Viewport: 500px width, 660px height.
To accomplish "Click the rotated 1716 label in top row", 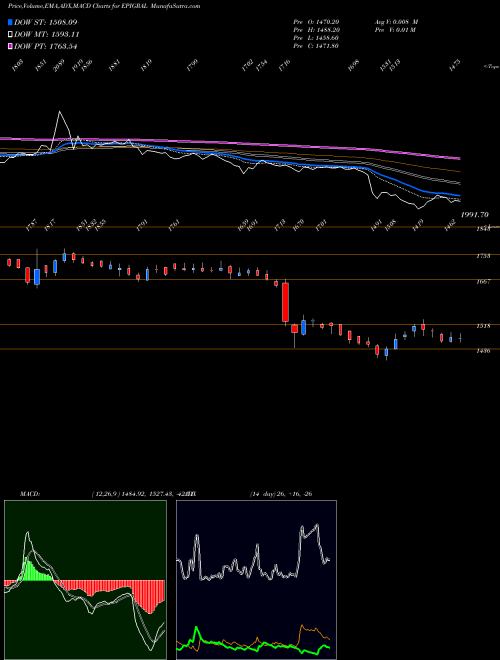I will [285, 65].
